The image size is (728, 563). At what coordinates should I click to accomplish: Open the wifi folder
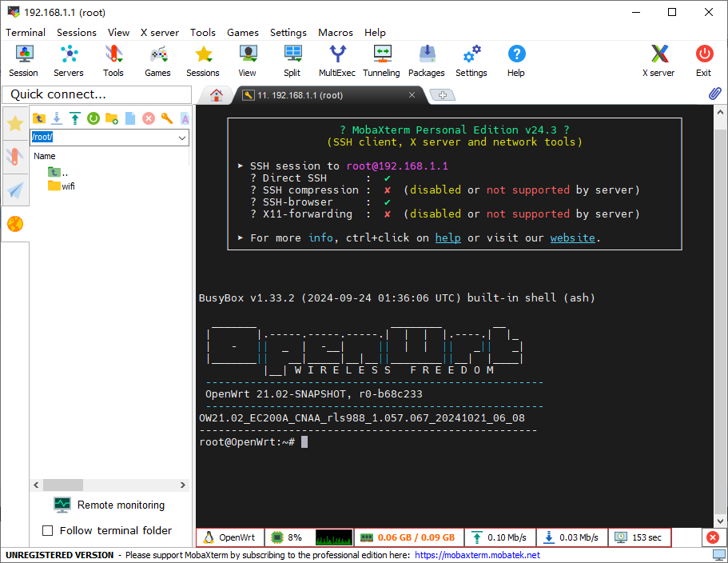click(x=62, y=186)
